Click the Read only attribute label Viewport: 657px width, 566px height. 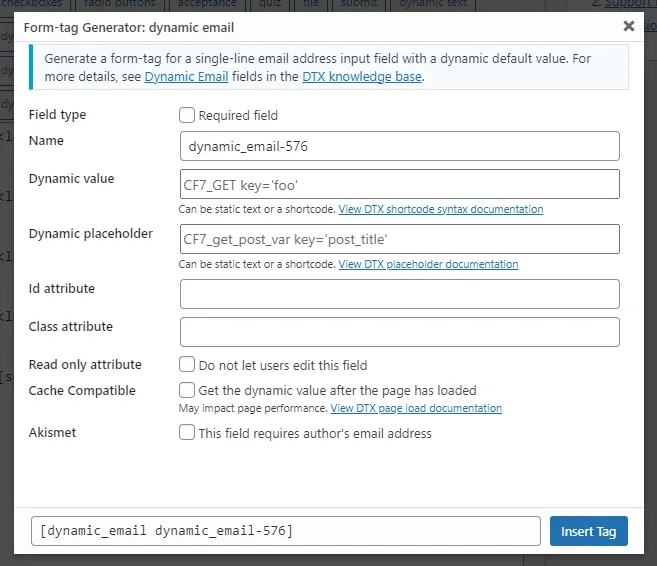click(x=85, y=365)
